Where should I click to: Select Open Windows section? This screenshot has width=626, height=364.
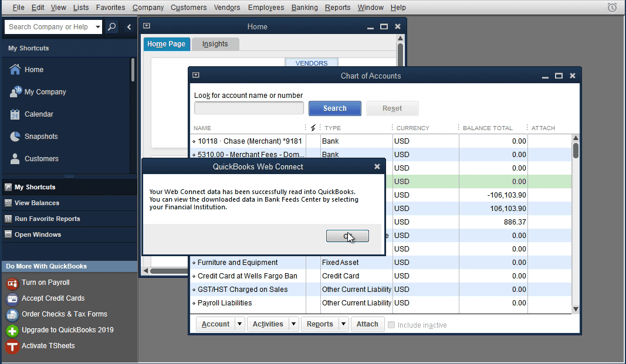pyautogui.click(x=69, y=235)
